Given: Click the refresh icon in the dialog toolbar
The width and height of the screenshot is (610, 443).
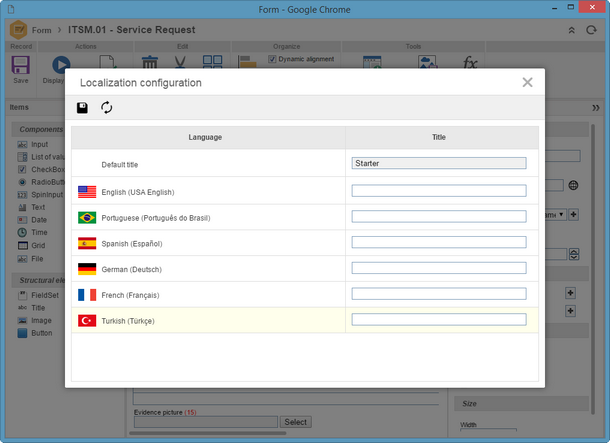Looking at the screenshot, I should click(x=106, y=108).
